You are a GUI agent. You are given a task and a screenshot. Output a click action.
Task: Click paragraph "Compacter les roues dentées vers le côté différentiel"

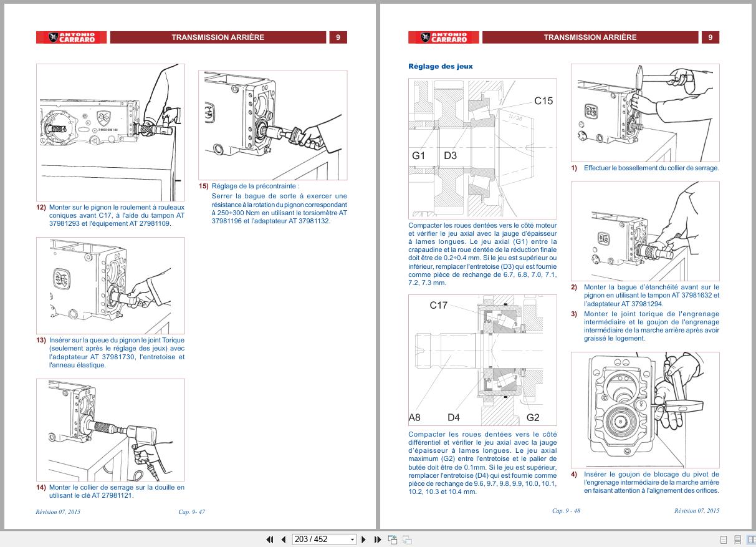(x=482, y=463)
